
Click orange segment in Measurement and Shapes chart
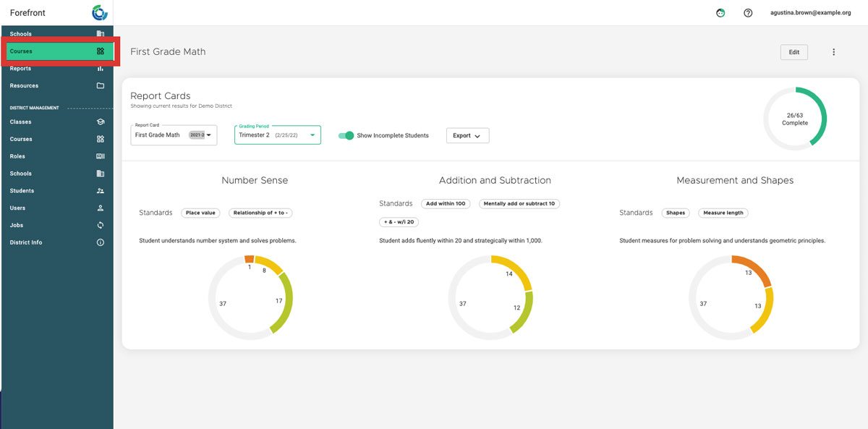pos(757,267)
